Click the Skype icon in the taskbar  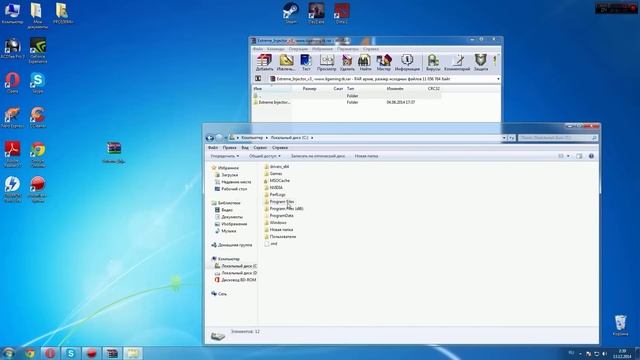pos(71,353)
